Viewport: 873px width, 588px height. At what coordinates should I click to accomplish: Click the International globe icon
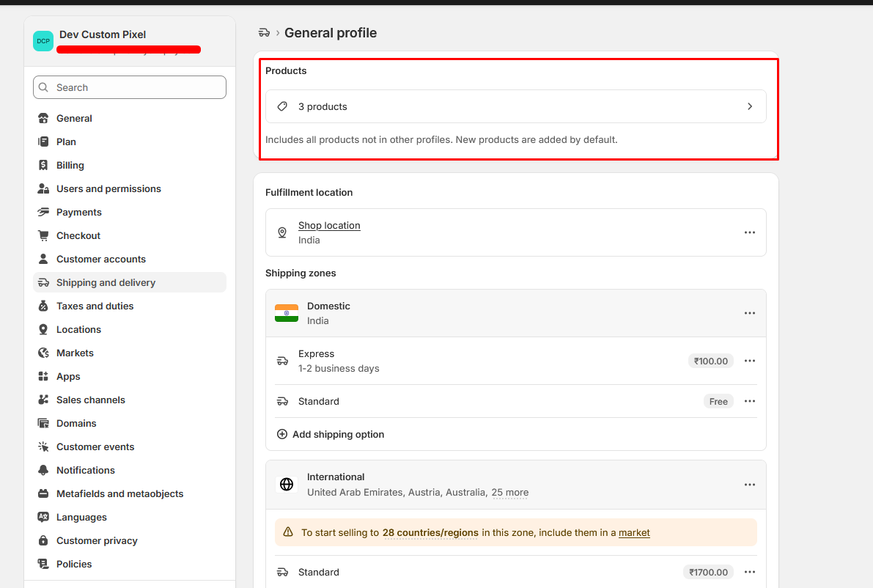287,485
